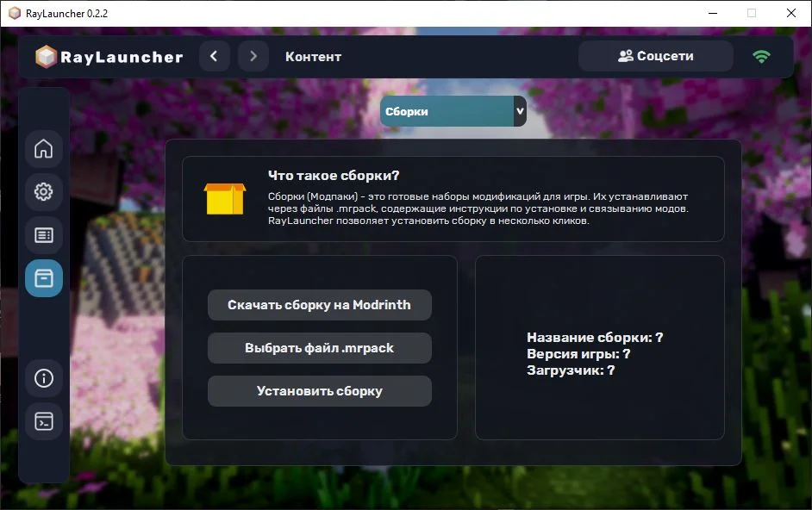Click Установить сборку button
This screenshot has width=812, height=510.
tap(320, 391)
